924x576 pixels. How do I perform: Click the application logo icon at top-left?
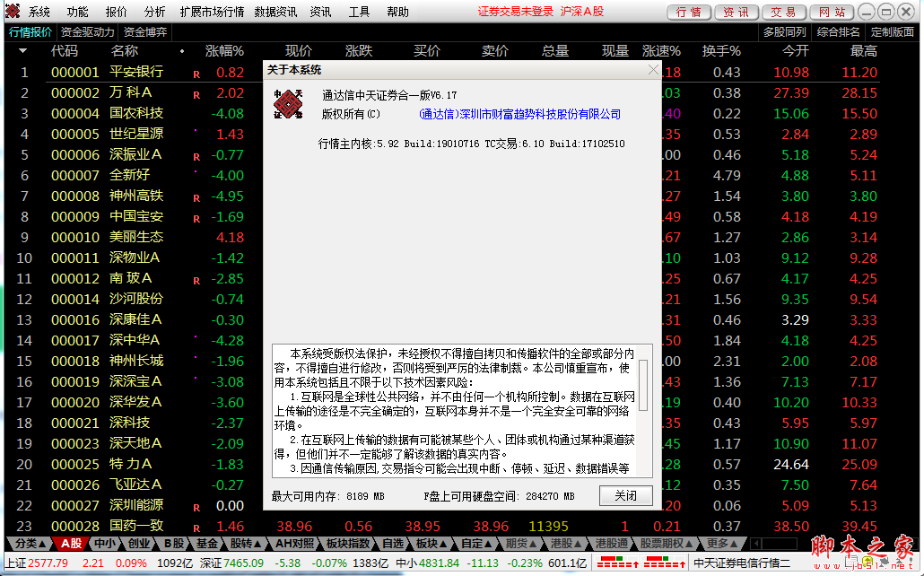point(13,11)
